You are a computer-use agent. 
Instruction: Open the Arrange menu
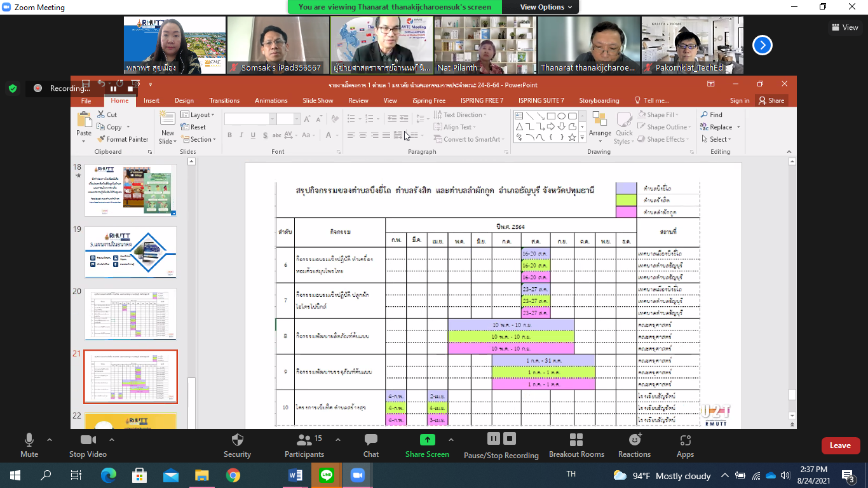599,128
